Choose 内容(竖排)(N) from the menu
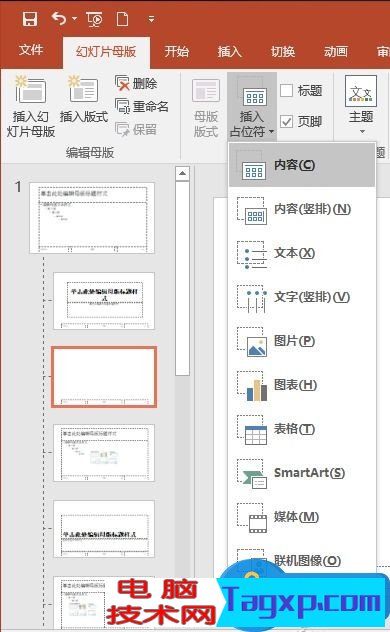The image size is (390, 632). tap(302, 209)
